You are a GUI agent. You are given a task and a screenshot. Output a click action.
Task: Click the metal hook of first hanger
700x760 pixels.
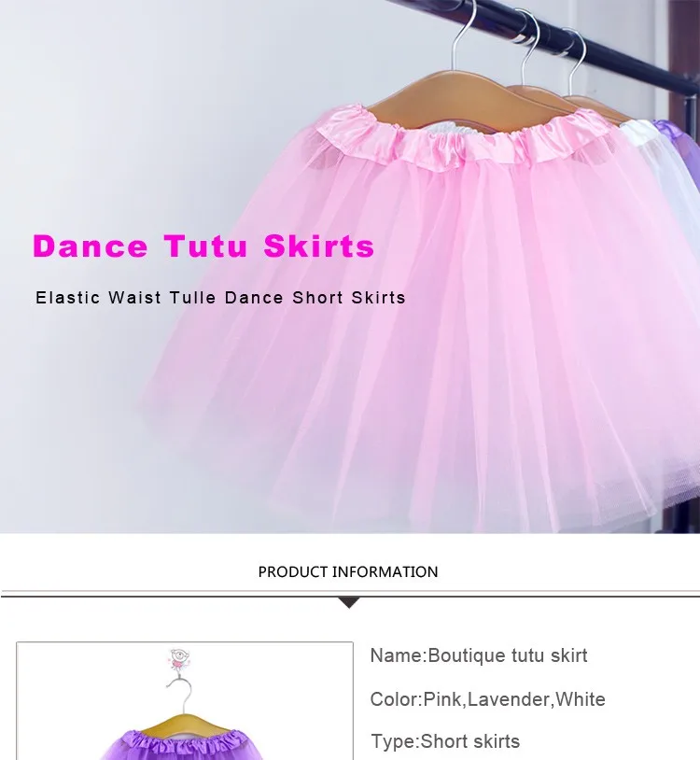[465, 35]
